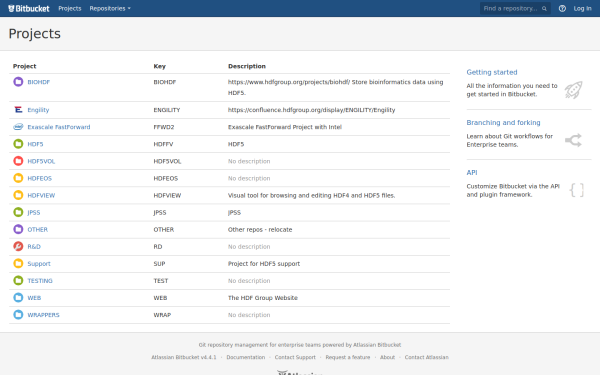Select the Engility confluence URL description
The height and width of the screenshot is (375, 600).
pos(311,110)
